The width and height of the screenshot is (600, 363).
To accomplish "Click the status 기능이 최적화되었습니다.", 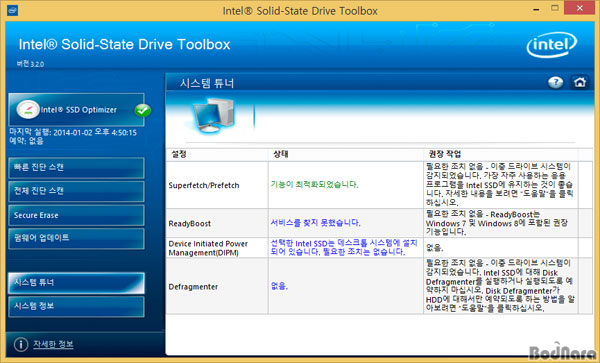I will tap(315, 185).
